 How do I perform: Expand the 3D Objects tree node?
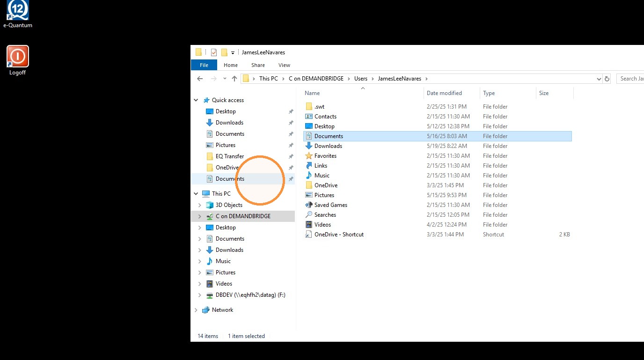(200, 205)
